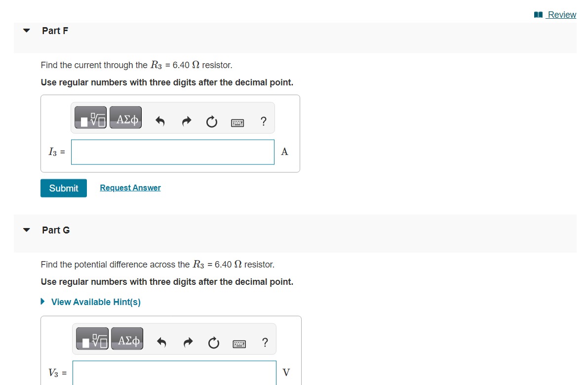Submit the Part F answer
This screenshot has width=588, height=385.
pos(64,188)
